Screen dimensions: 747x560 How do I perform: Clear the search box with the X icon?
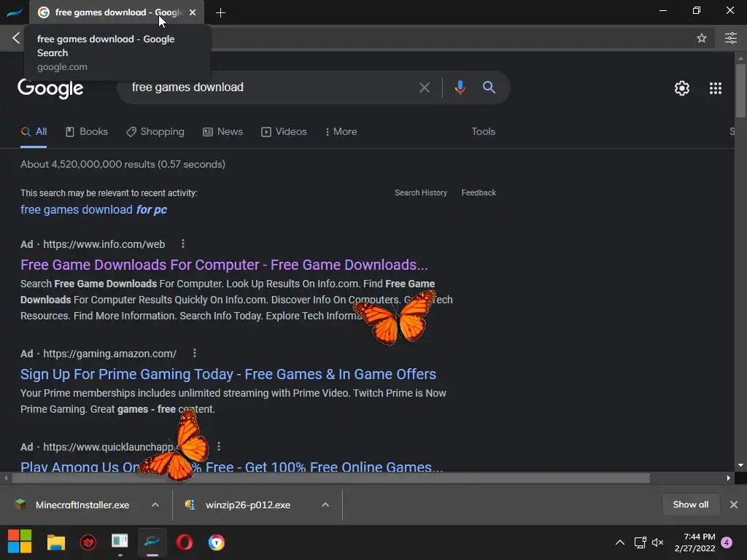pos(424,87)
